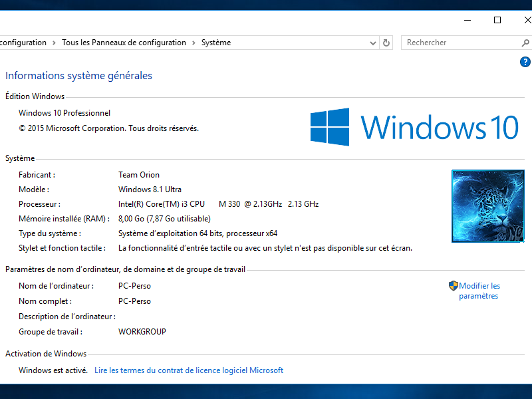Screen dimensions: 532x399
Task: Click '8,00 Go (7,87 Go utilisable)' RAM value
Action: 164,219
